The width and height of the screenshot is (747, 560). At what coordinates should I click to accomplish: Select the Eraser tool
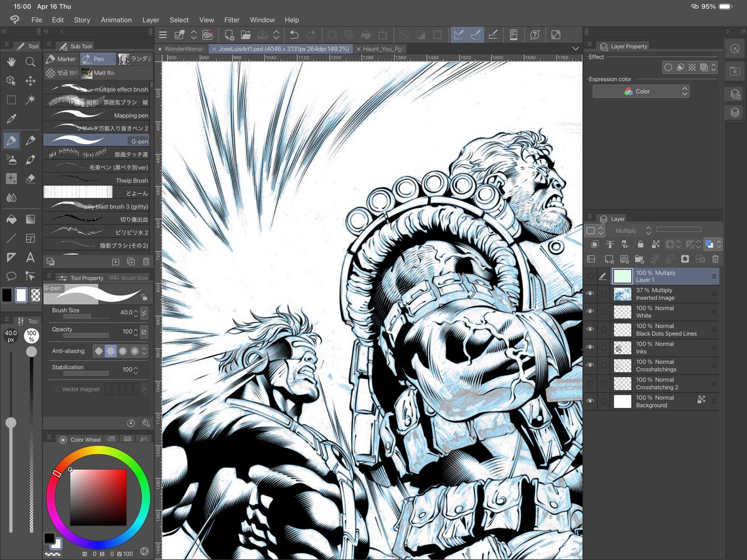coord(30,179)
